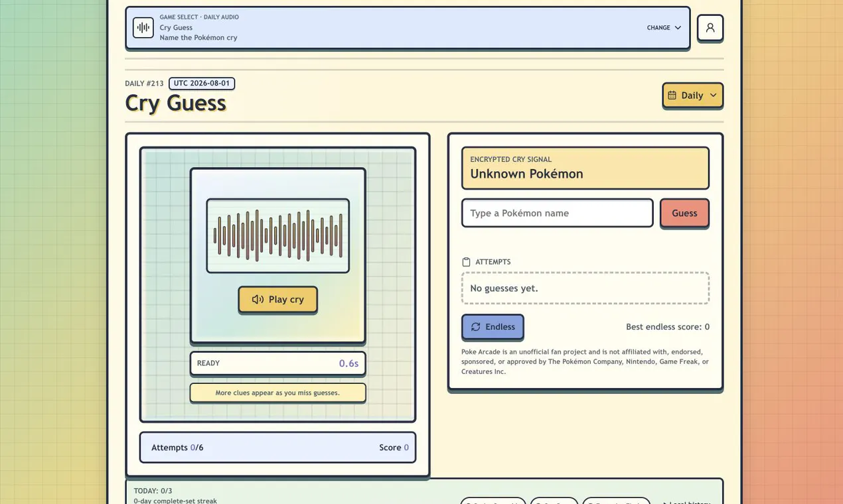Click the 'Score 0' readout

tap(394, 448)
